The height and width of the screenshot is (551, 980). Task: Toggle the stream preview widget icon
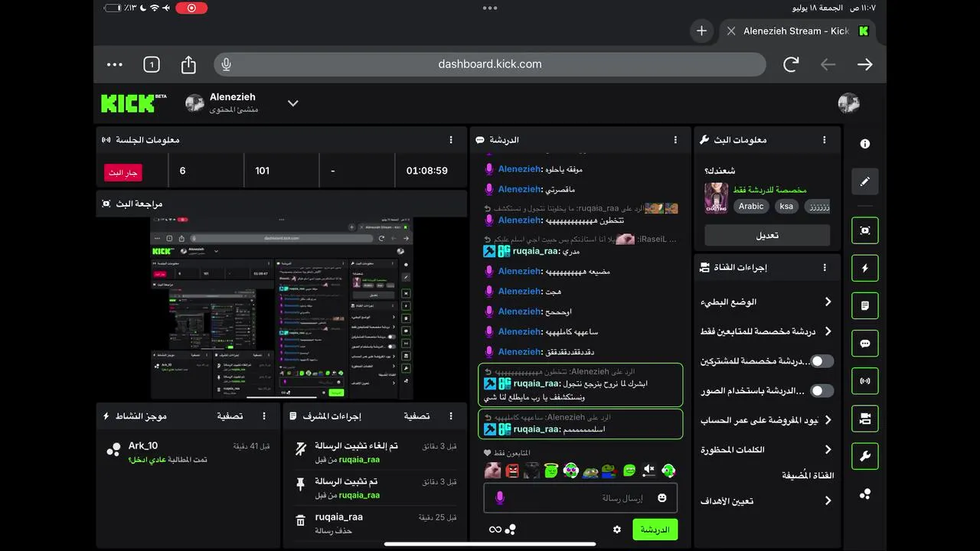(x=864, y=230)
